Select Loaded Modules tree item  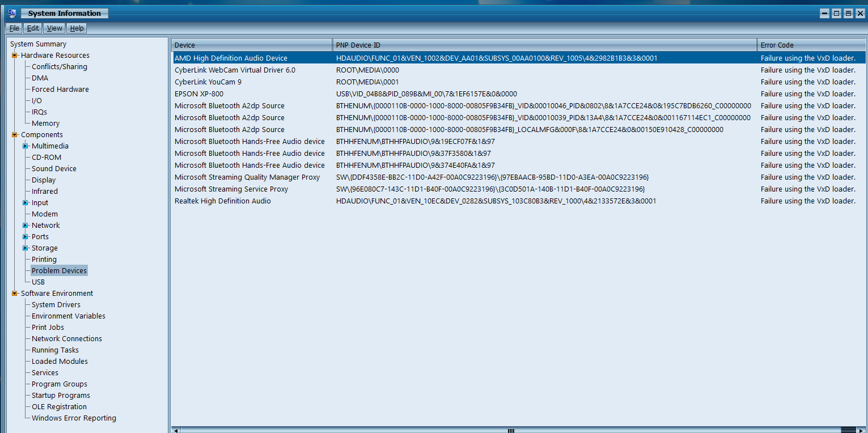[x=60, y=362]
